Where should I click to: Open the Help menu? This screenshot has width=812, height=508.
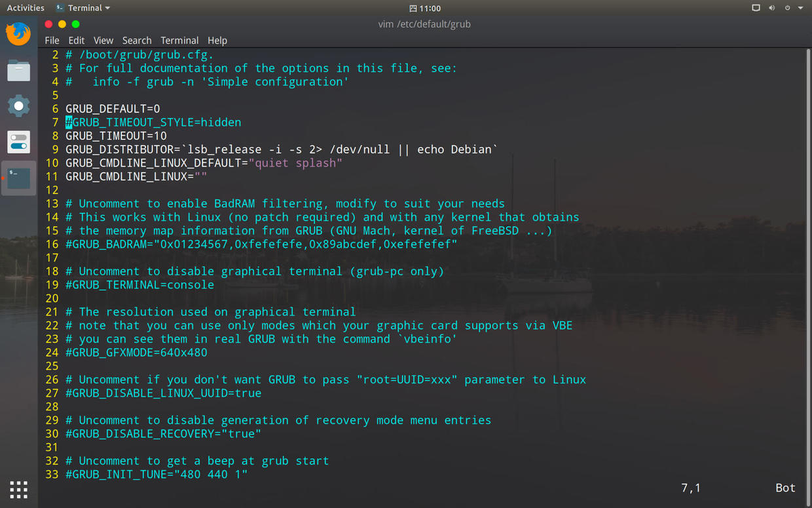point(217,40)
